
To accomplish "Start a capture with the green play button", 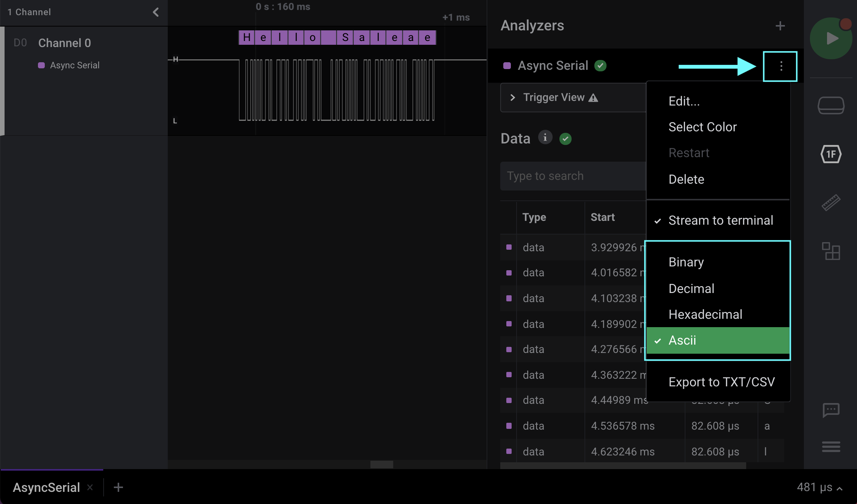I will (831, 38).
